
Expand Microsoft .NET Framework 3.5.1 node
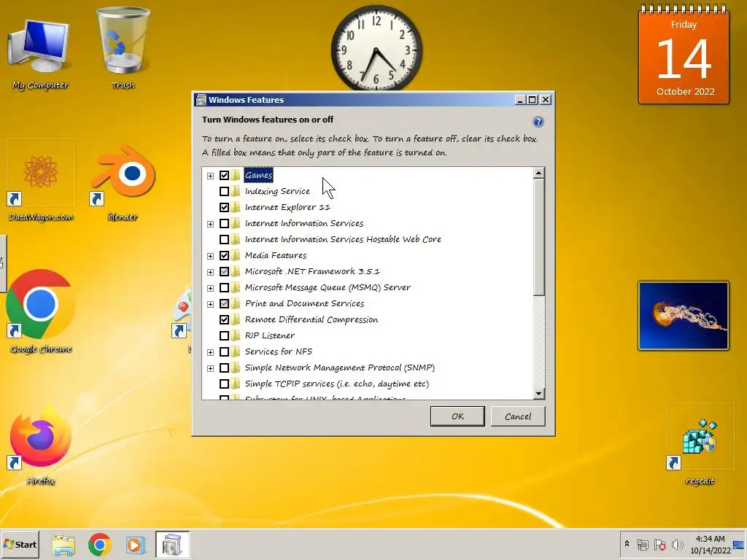pos(210,272)
